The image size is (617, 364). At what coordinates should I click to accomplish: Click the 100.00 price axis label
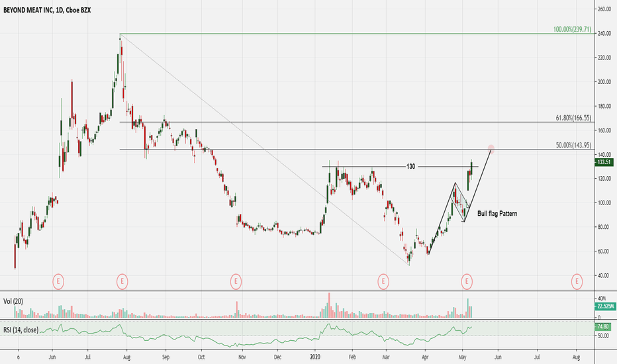604,203
